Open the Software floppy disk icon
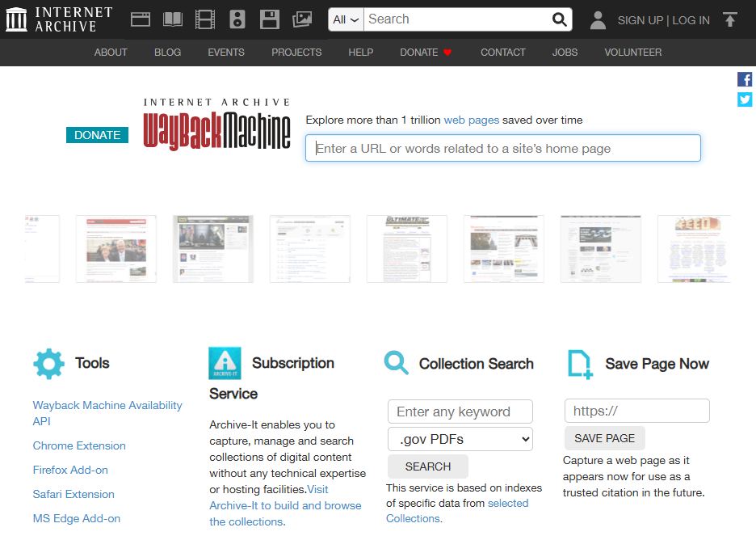Image resolution: width=756 pixels, height=536 pixels. [x=270, y=19]
